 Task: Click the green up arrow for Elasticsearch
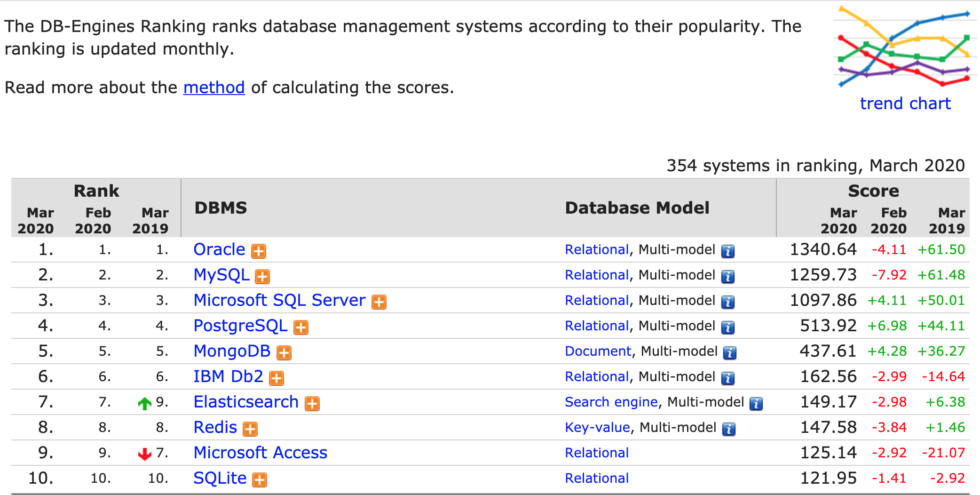coord(145,403)
